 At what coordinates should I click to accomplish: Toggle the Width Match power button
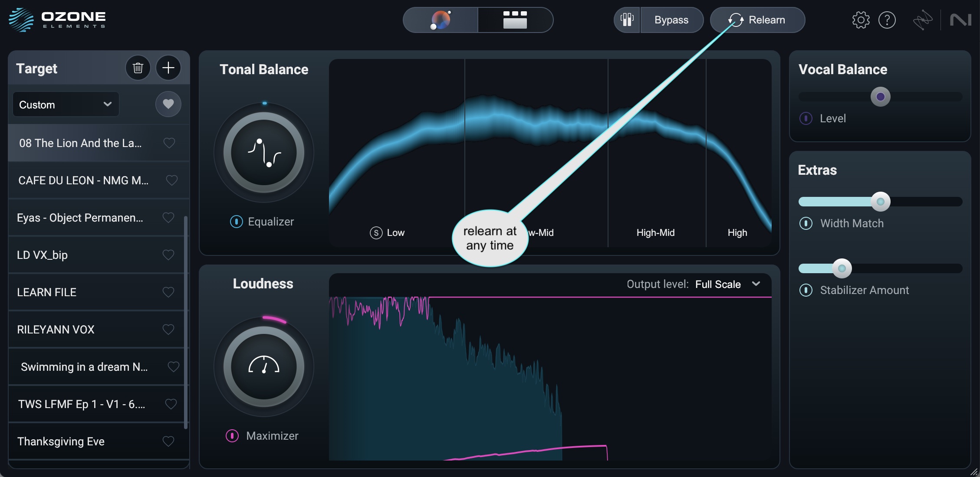point(806,223)
